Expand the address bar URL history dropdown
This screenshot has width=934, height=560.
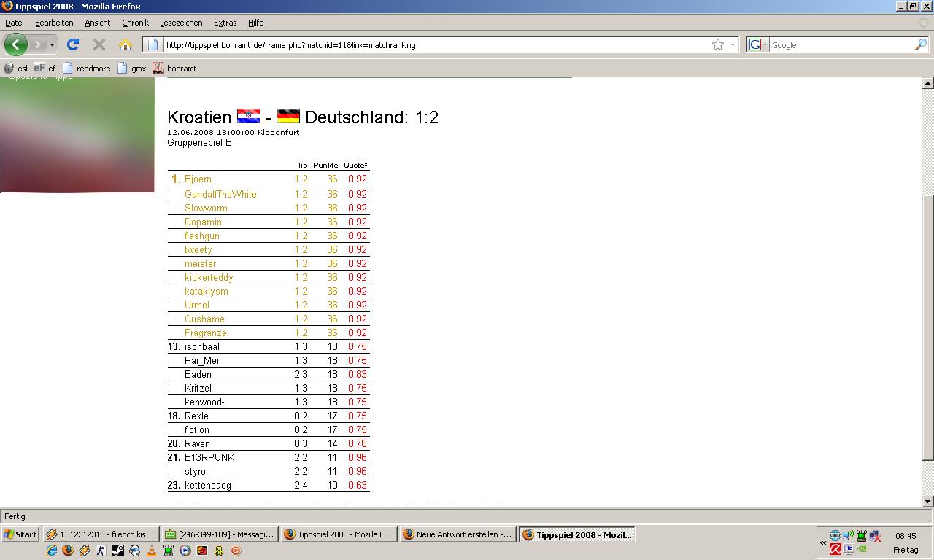point(733,44)
